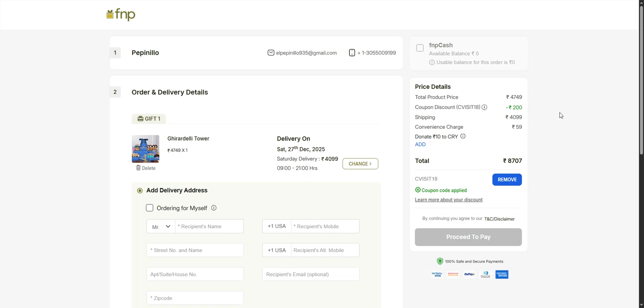Screen dimensions: 644x308
Task: Click the Ordering for Myself info icon
Action: pyautogui.click(x=214, y=208)
